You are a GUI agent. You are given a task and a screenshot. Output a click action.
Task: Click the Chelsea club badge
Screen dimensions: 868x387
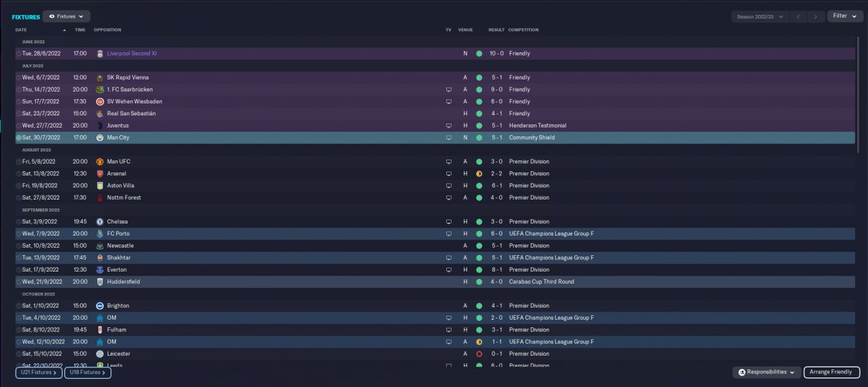pos(100,222)
